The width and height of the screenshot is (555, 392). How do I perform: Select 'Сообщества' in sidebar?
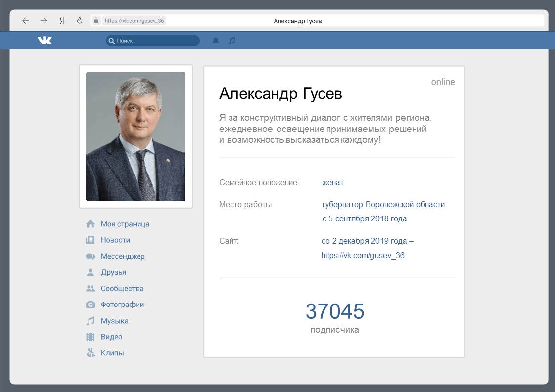(x=122, y=289)
